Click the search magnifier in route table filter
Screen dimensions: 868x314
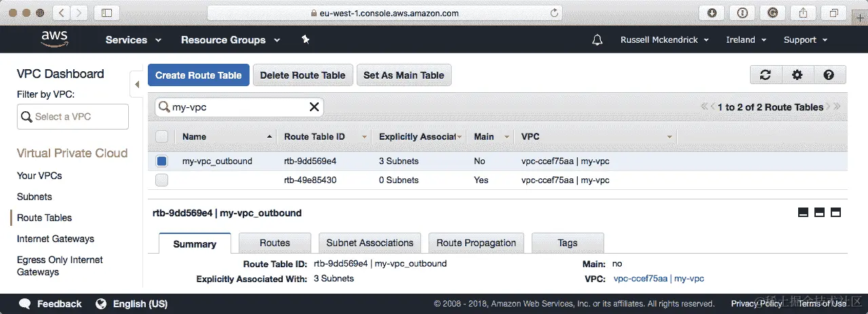(x=164, y=106)
